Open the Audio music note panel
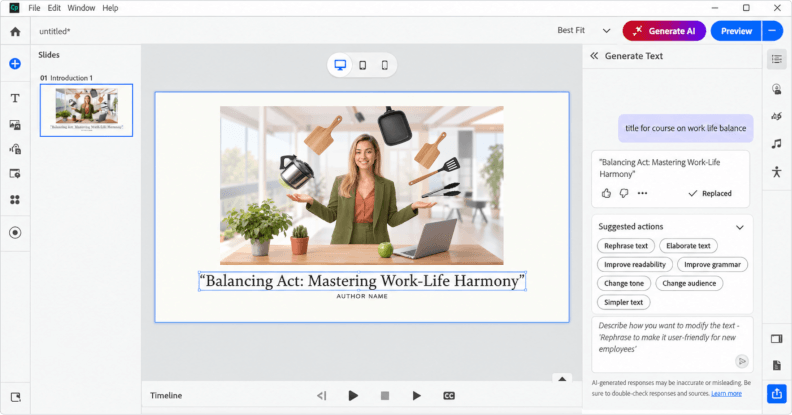This screenshot has width=792, height=415. click(777, 144)
